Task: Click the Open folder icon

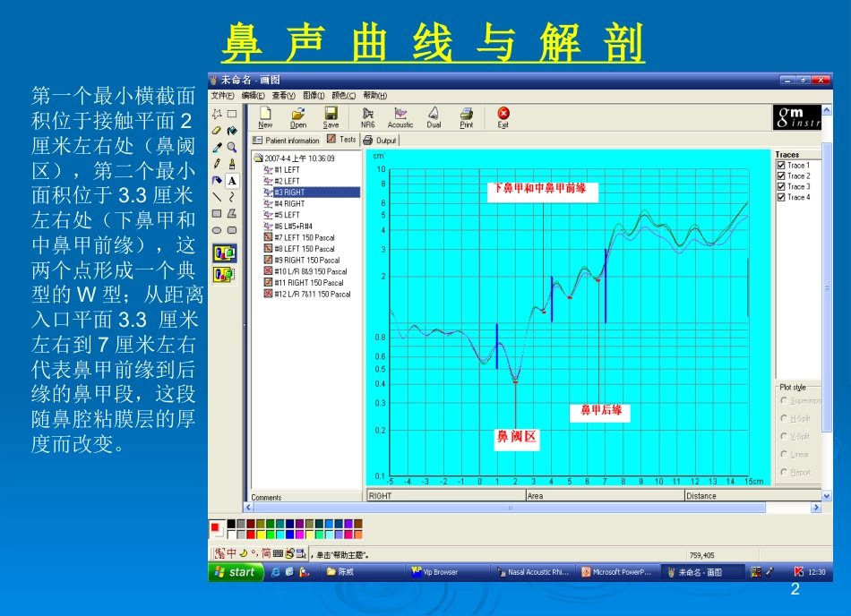Action: (298, 114)
